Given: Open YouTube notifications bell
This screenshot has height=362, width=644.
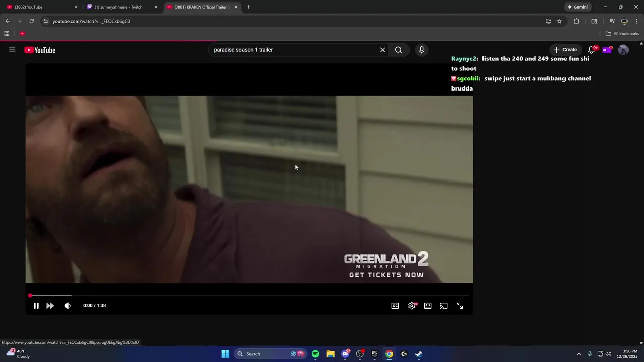Looking at the screenshot, I should pyautogui.click(x=592, y=50).
